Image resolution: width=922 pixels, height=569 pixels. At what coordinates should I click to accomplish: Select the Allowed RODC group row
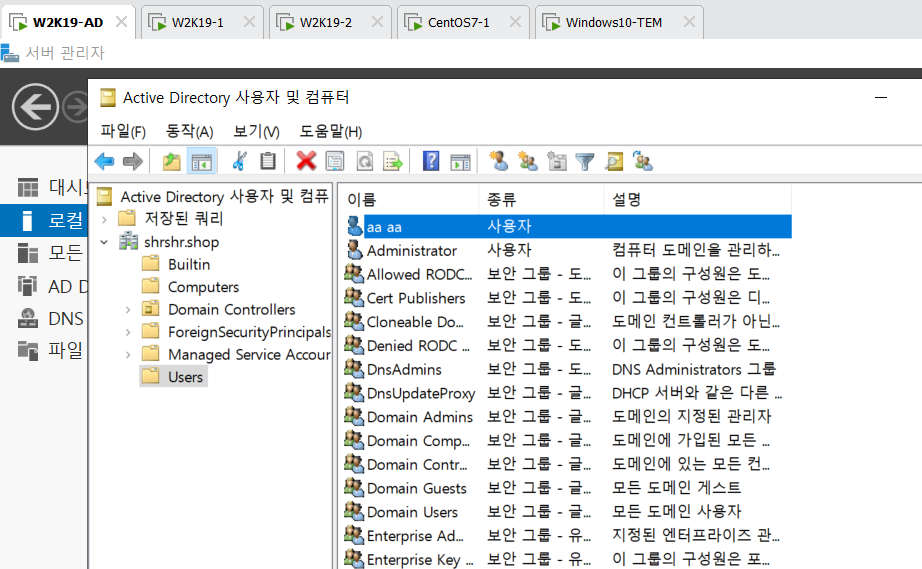pyautogui.click(x=567, y=274)
